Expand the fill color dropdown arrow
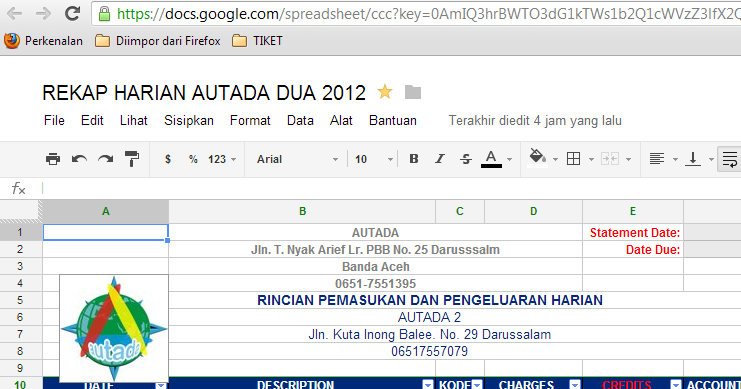The height and width of the screenshot is (389, 741). pyautogui.click(x=555, y=160)
